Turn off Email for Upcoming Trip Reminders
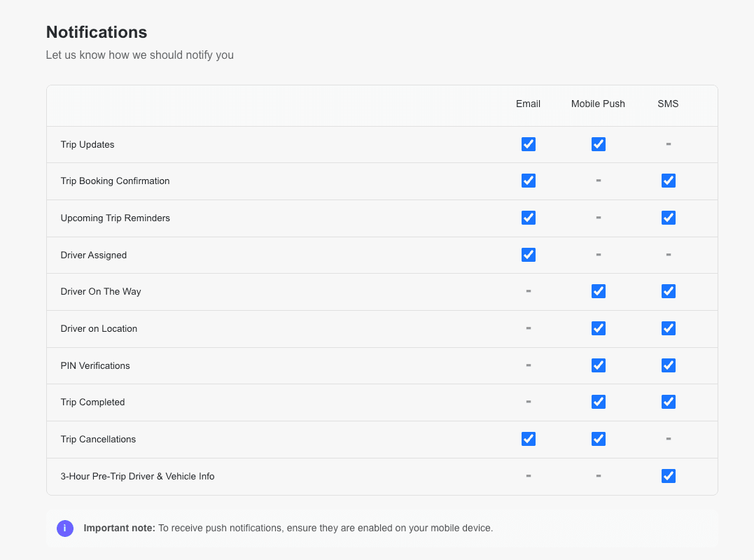754x560 pixels. (x=529, y=218)
